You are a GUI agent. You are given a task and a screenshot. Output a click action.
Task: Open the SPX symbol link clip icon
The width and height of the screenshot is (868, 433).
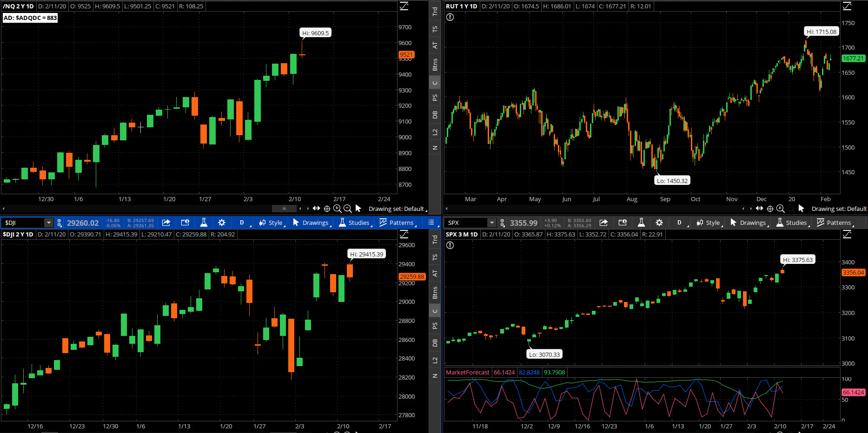coord(502,223)
